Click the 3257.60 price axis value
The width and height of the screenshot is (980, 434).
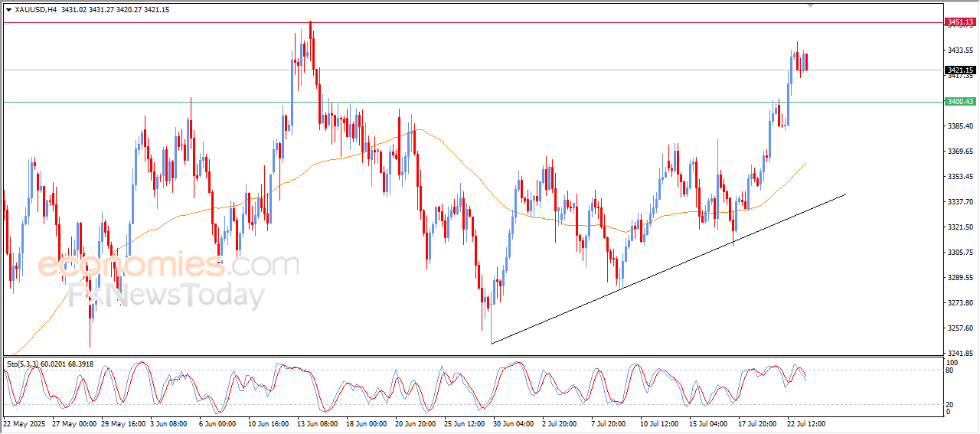[x=960, y=328]
